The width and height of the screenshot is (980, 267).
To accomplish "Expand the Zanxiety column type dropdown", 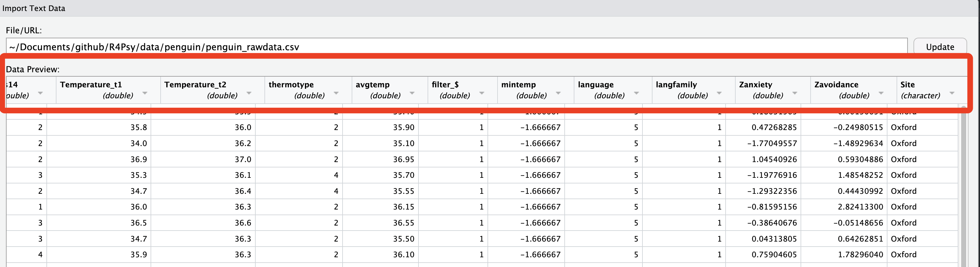I will point(795,93).
